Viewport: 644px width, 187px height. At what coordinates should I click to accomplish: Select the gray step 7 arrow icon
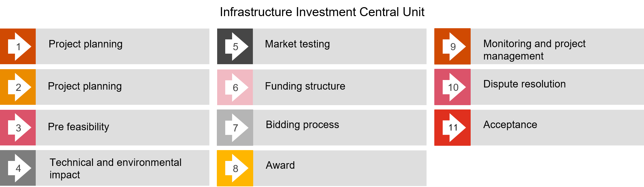[236, 127]
